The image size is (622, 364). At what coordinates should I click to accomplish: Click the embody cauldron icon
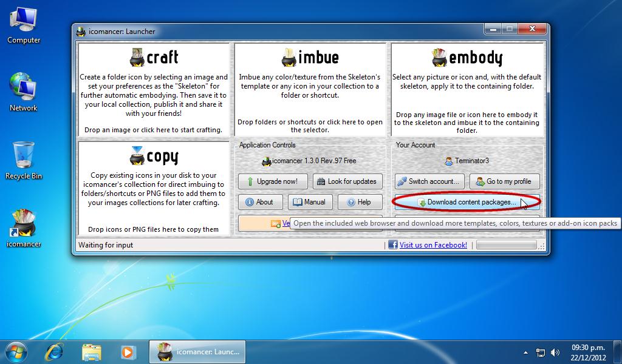pyautogui.click(x=440, y=58)
